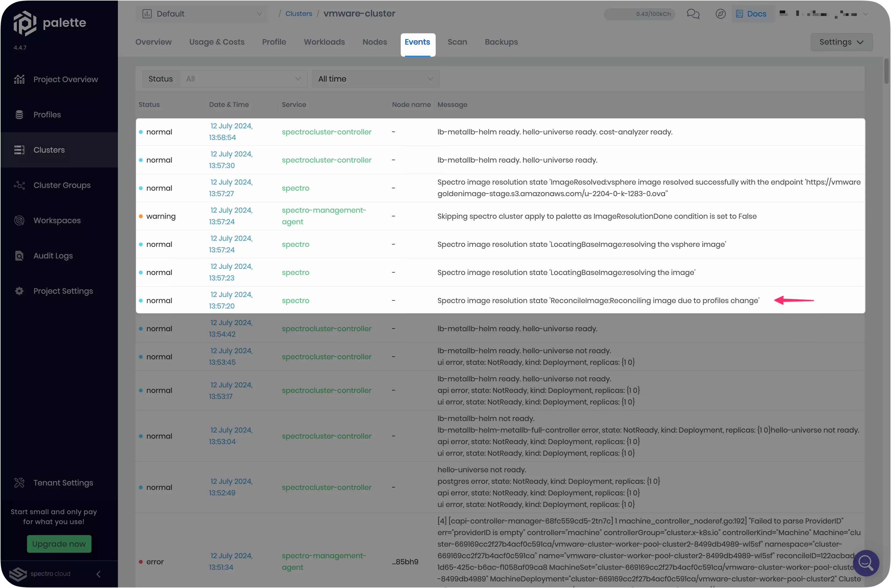Click the error status in 13:51:34 row

(x=155, y=562)
